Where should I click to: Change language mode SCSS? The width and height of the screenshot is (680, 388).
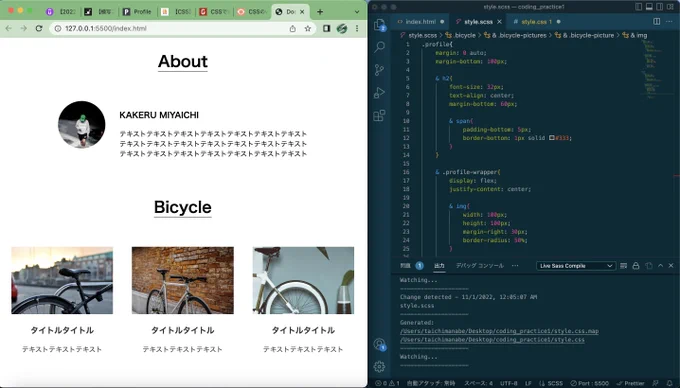click(551, 383)
